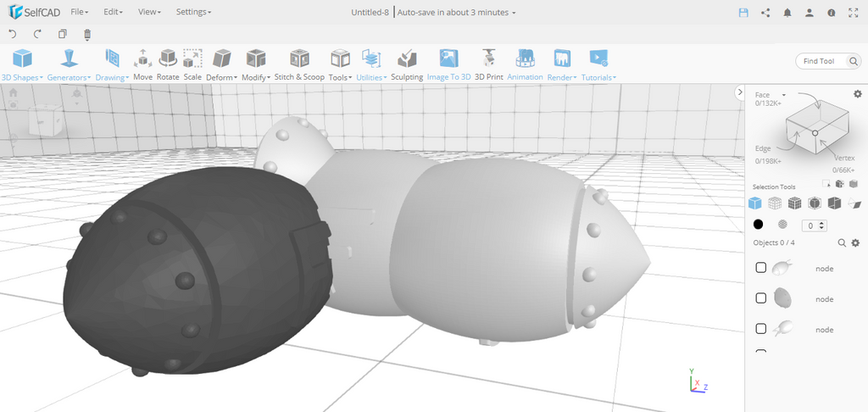Image resolution: width=868 pixels, height=412 pixels.
Task: Open the Modify tool icon
Action: pyautogui.click(x=256, y=58)
